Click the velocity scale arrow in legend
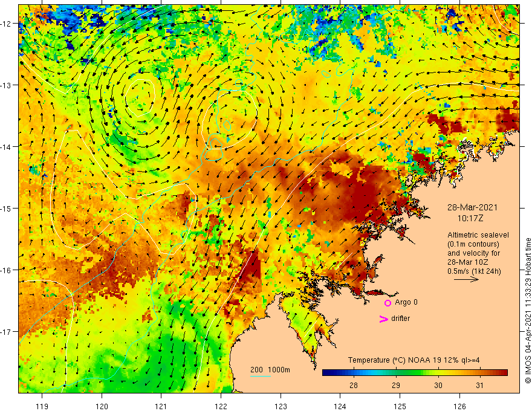Viewport: 532px width, 411px height. pos(466,279)
